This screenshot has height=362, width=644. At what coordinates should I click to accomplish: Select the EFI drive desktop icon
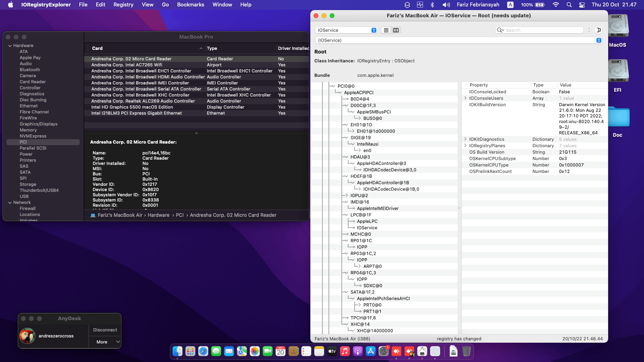click(x=617, y=76)
